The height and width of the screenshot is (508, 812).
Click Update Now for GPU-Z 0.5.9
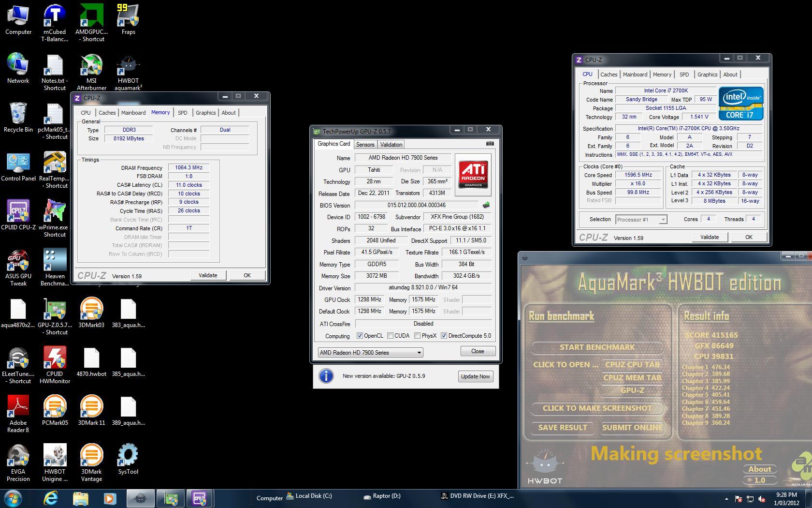[x=476, y=376]
